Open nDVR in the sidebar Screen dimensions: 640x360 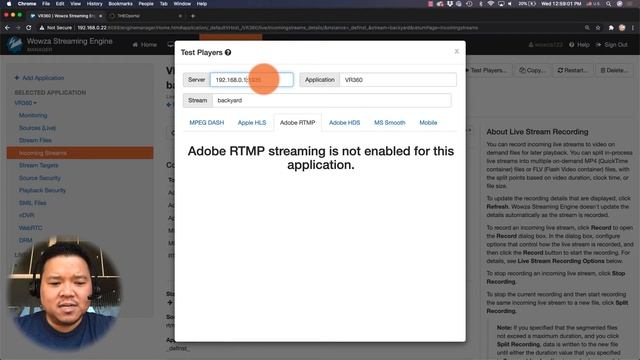[27, 215]
